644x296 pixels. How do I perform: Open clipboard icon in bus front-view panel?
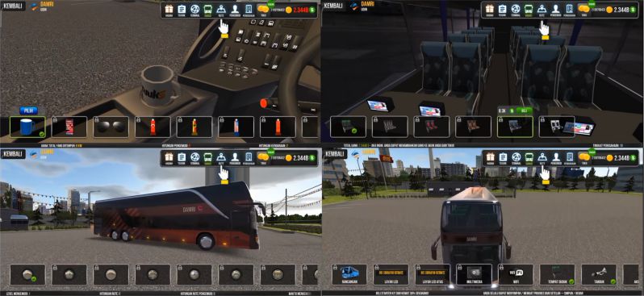click(x=503, y=157)
